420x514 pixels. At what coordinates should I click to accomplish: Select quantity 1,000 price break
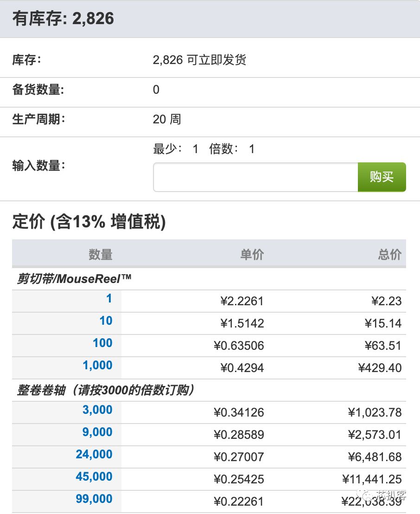(x=98, y=366)
